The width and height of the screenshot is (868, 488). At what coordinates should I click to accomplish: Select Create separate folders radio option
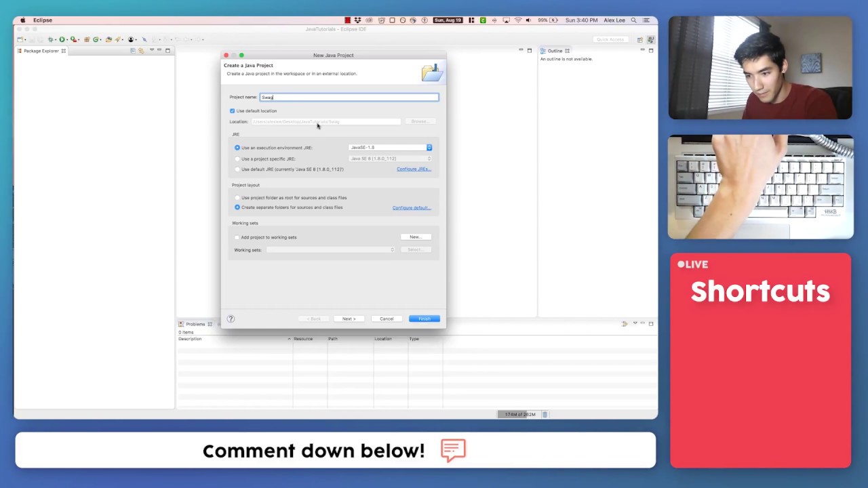pos(237,207)
